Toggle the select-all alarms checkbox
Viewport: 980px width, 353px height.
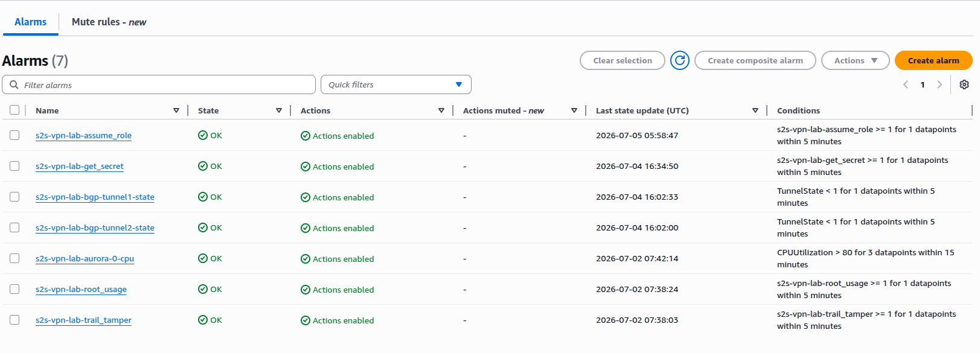(14, 110)
